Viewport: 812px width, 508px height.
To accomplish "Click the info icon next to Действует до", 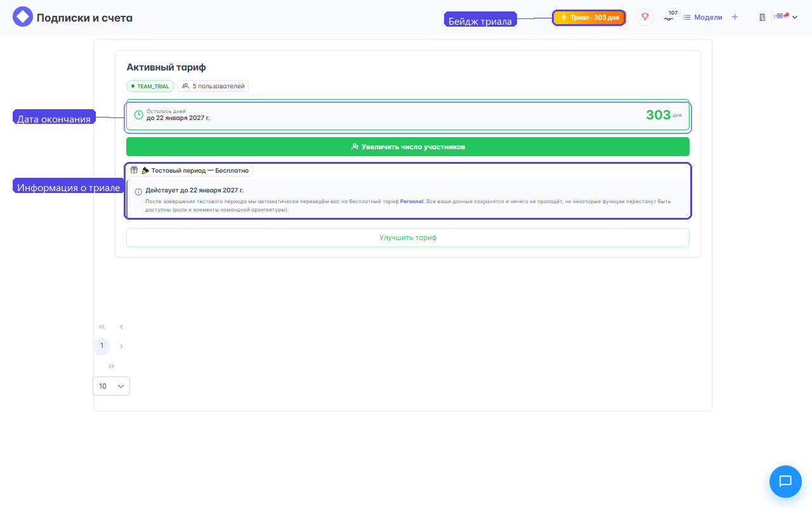I will click(138, 191).
